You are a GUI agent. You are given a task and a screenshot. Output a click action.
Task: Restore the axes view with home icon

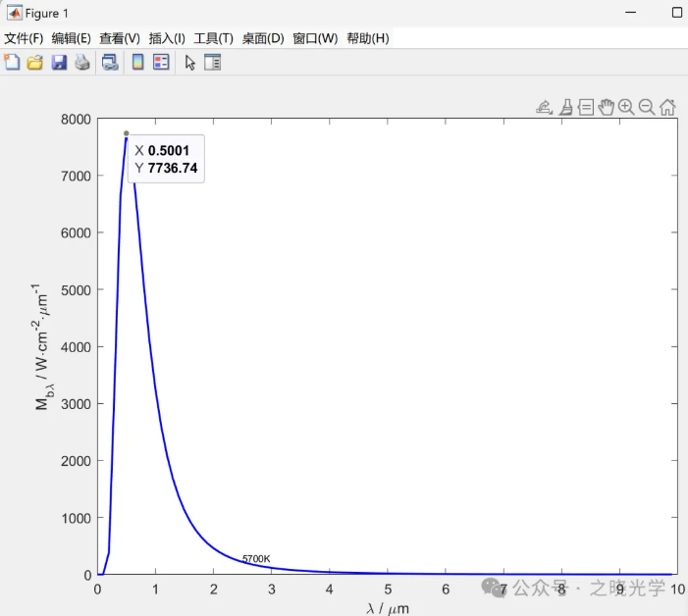coord(667,107)
